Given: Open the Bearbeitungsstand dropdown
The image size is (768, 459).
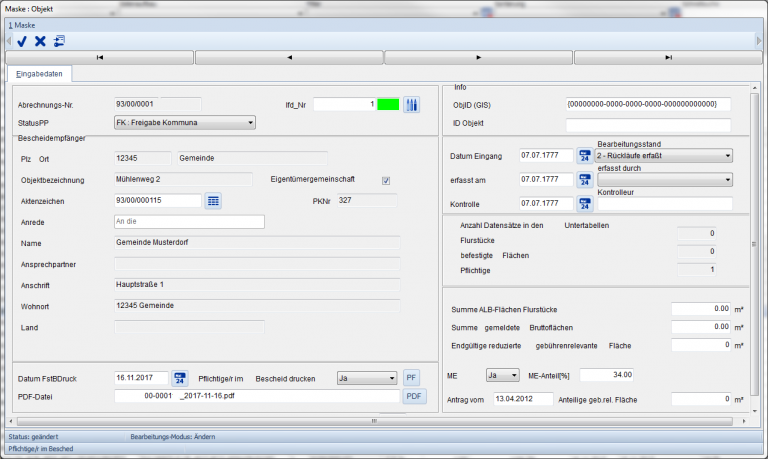Looking at the screenshot, I should (664, 156).
